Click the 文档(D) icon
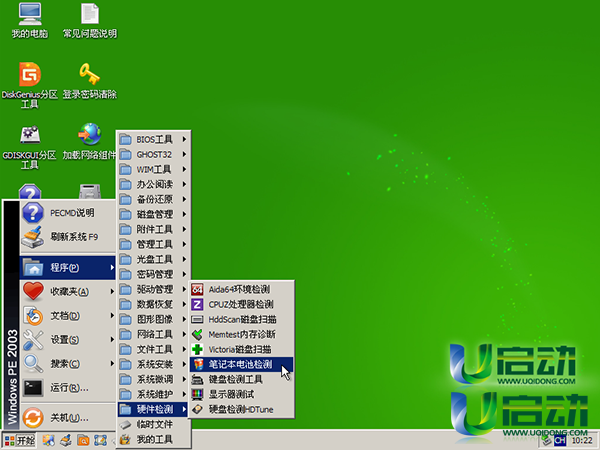The width and height of the screenshot is (600, 450). pyautogui.click(x=33, y=316)
